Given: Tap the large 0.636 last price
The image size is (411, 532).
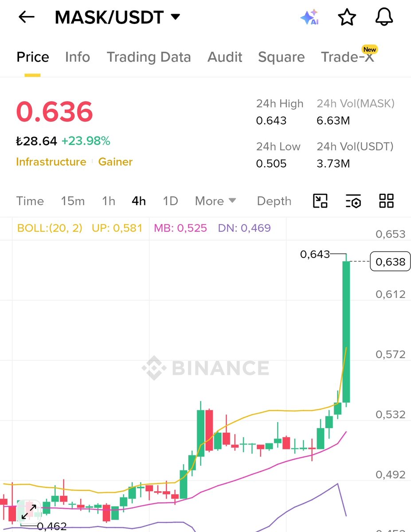Looking at the screenshot, I should click(x=55, y=112).
